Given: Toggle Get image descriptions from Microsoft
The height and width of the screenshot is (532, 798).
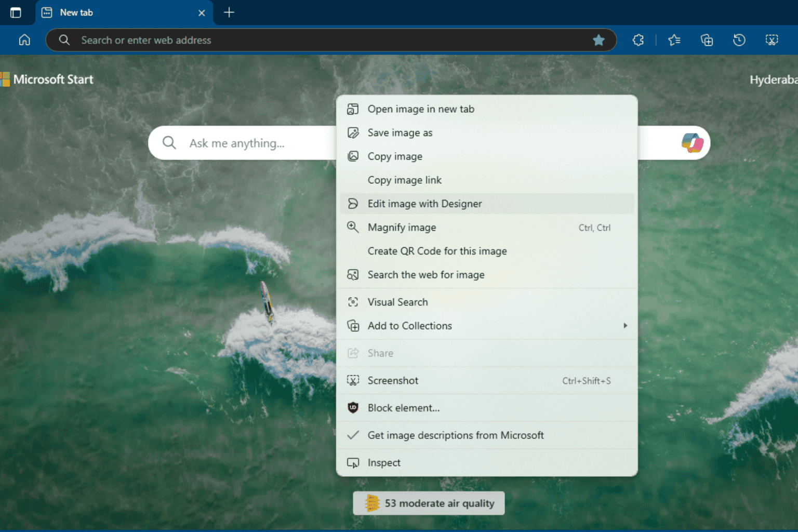Looking at the screenshot, I should pos(487,435).
